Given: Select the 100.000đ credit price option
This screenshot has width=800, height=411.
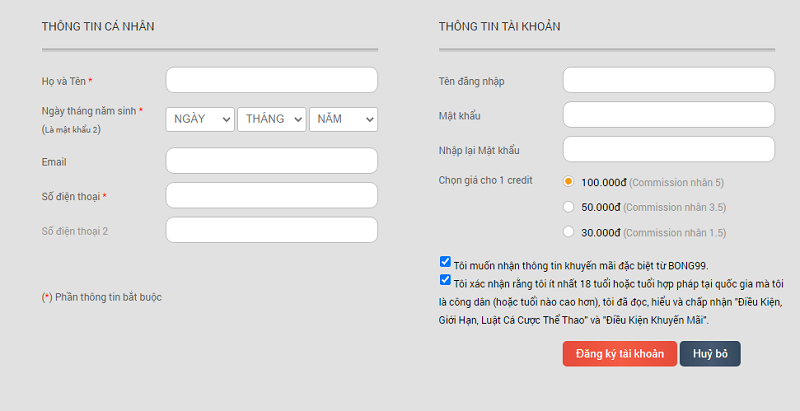Looking at the screenshot, I should click(568, 182).
